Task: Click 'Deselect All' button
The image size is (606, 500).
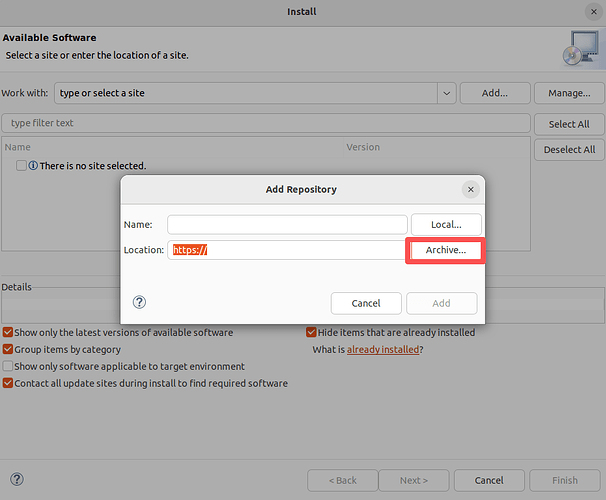Action: [569, 150]
